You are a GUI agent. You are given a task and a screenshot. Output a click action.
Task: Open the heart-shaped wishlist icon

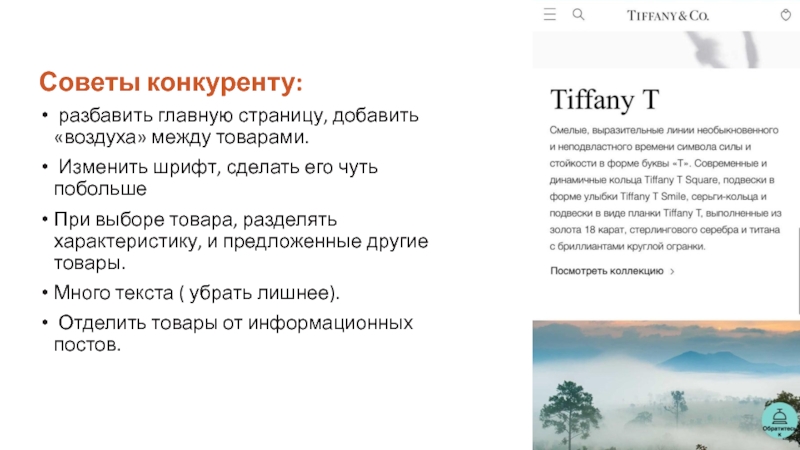click(782, 15)
